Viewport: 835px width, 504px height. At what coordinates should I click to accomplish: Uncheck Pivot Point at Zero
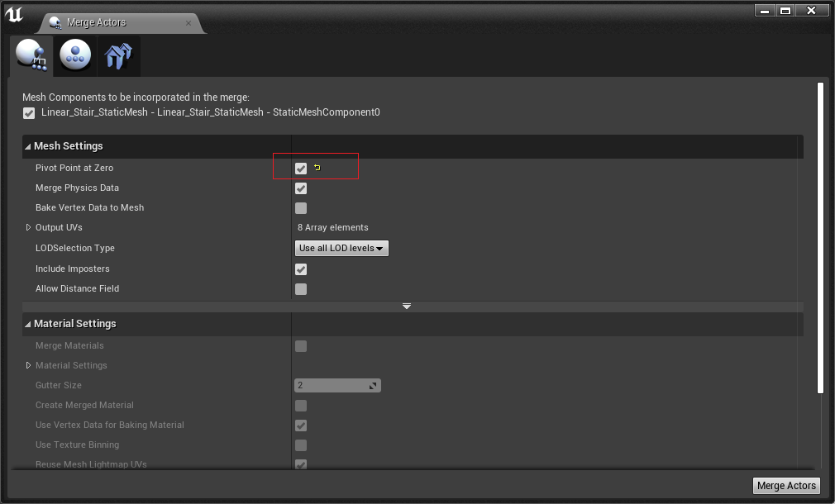pyautogui.click(x=301, y=169)
